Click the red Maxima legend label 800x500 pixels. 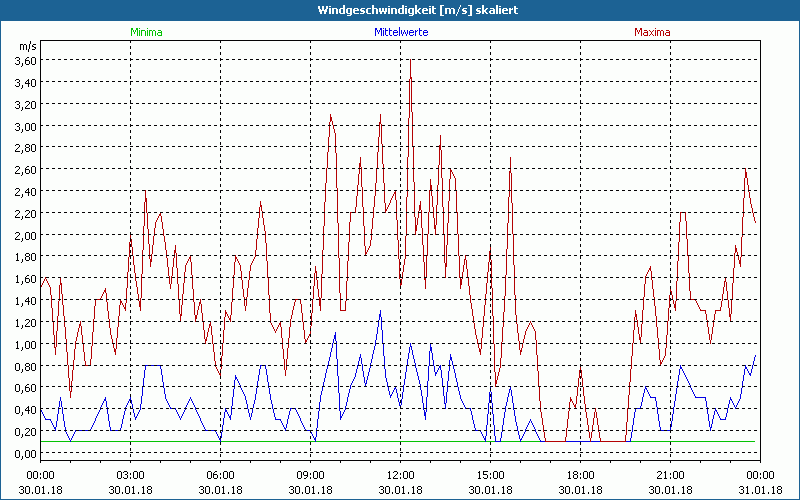coord(652,32)
